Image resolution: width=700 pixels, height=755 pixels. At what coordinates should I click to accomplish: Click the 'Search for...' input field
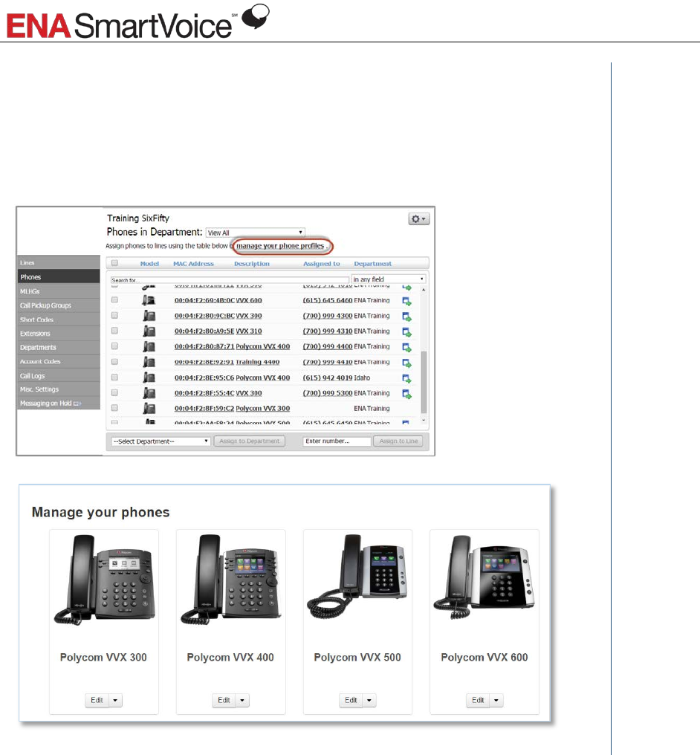tap(230, 279)
